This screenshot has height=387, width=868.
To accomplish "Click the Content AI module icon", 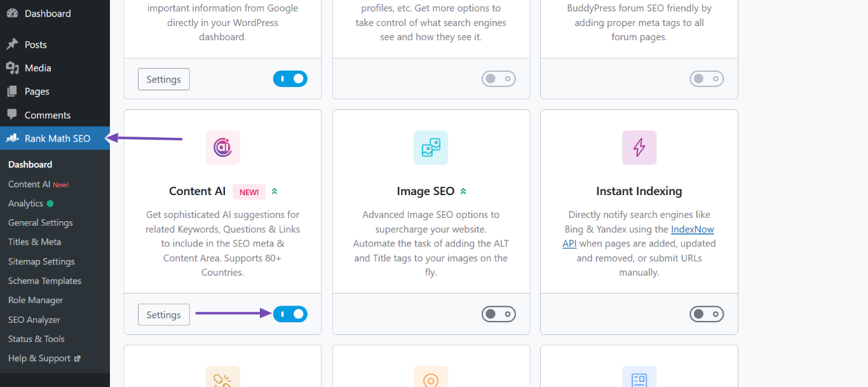I will pyautogui.click(x=222, y=147).
